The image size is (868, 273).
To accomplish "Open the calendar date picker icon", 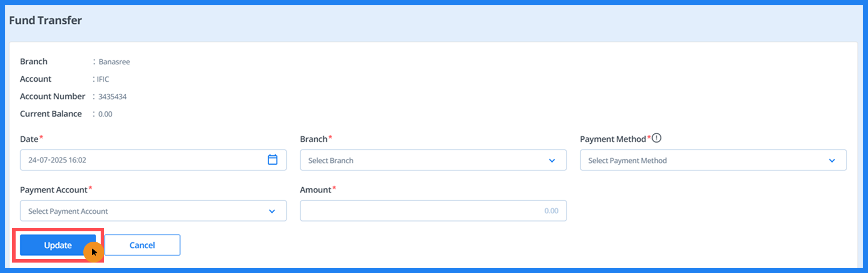I will coord(273,160).
